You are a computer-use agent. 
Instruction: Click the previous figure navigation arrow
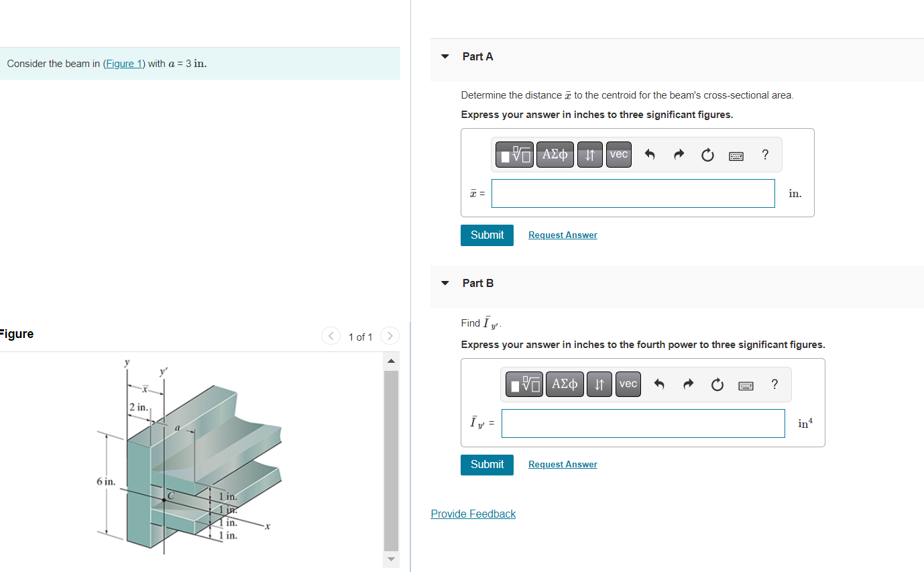pyautogui.click(x=331, y=336)
